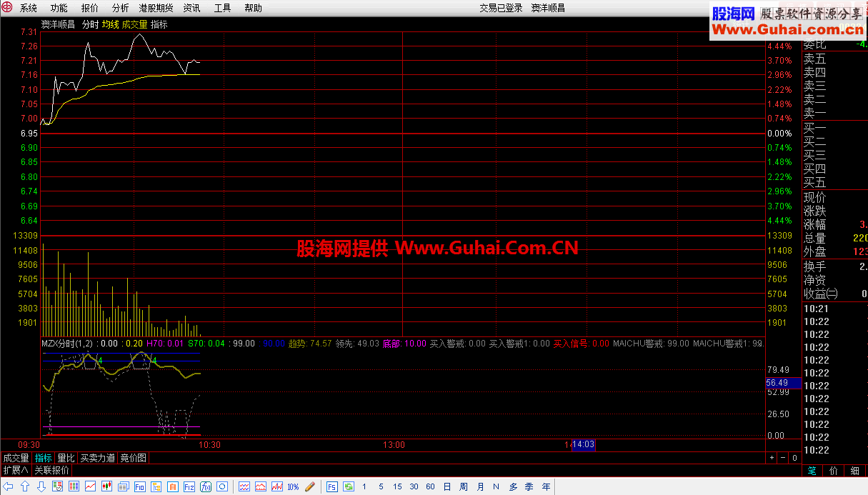Select the intraday line chart icon
The image size is (868, 495).
pyautogui.click(x=91, y=486)
